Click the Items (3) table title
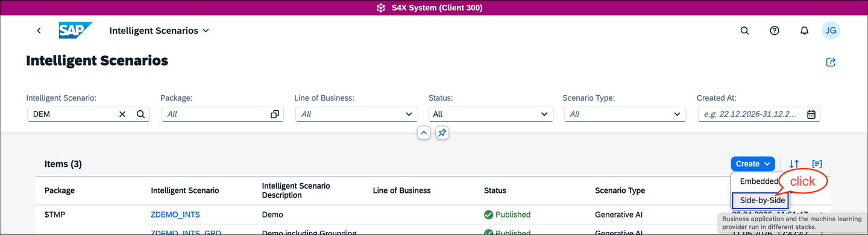868x235 pixels. [x=63, y=164]
